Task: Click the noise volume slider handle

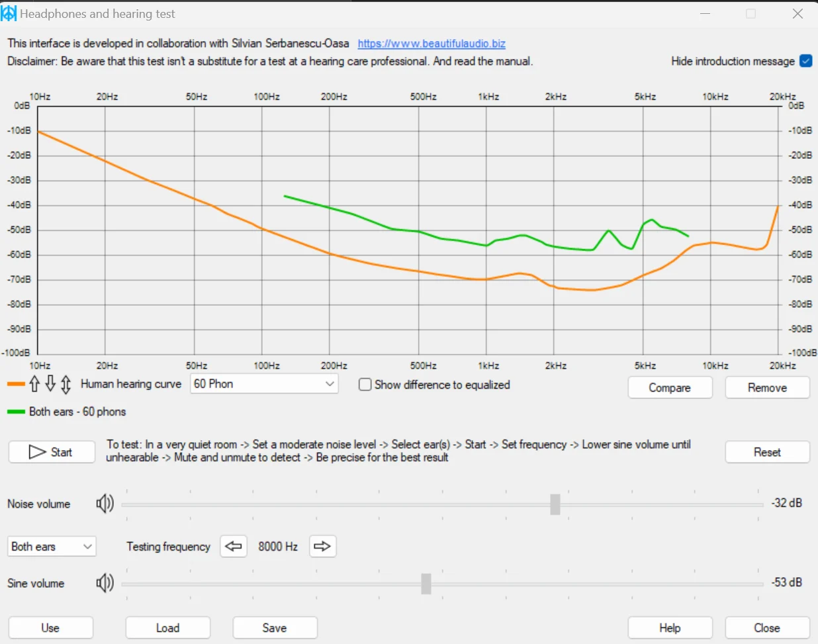Action: click(x=555, y=504)
